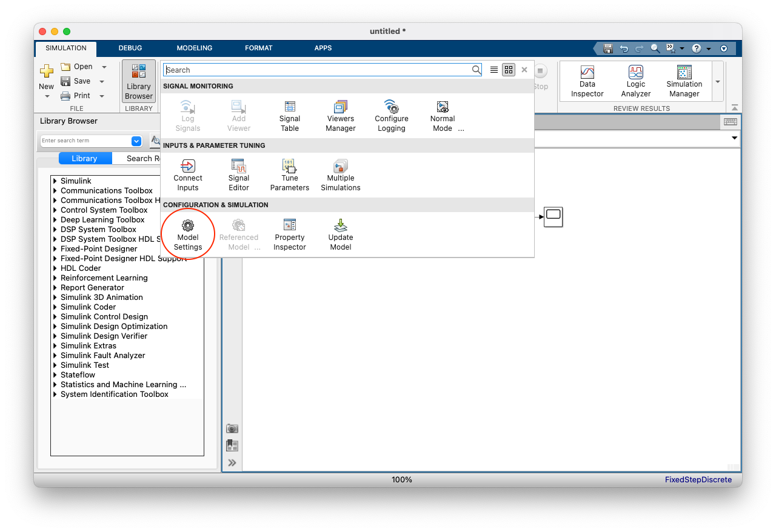Open Multiple Simulations
The height and width of the screenshot is (532, 776).
pos(341,176)
